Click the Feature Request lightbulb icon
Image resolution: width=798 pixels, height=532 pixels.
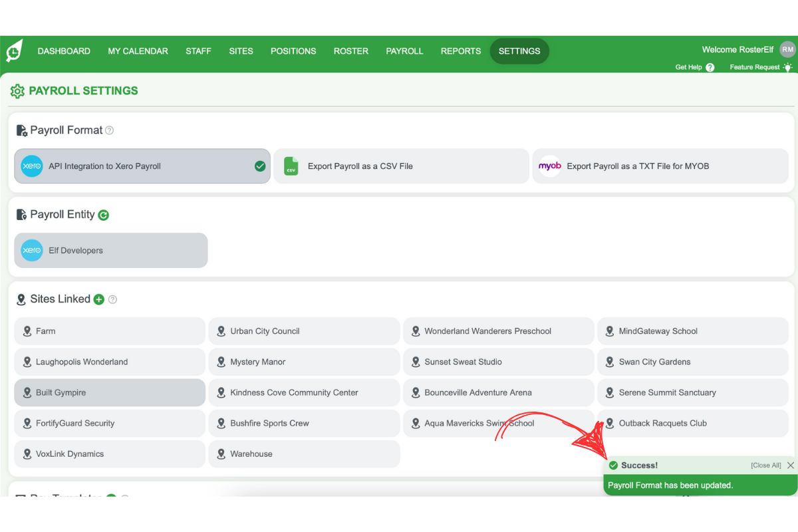pos(788,67)
